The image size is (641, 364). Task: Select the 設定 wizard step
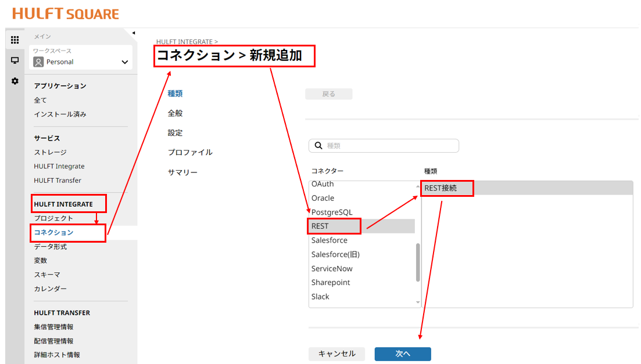pyautogui.click(x=175, y=133)
